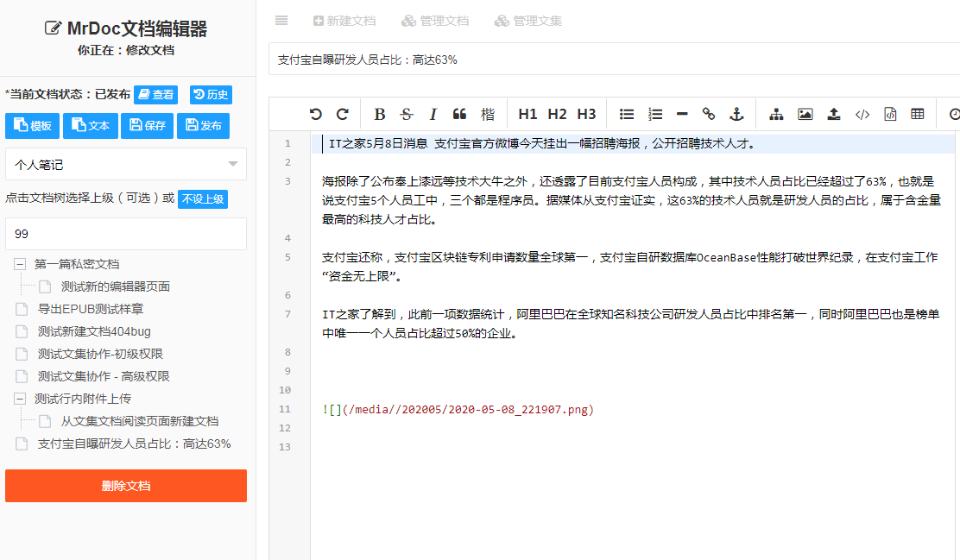
Task: Insert H2 heading
Action: point(557,114)
